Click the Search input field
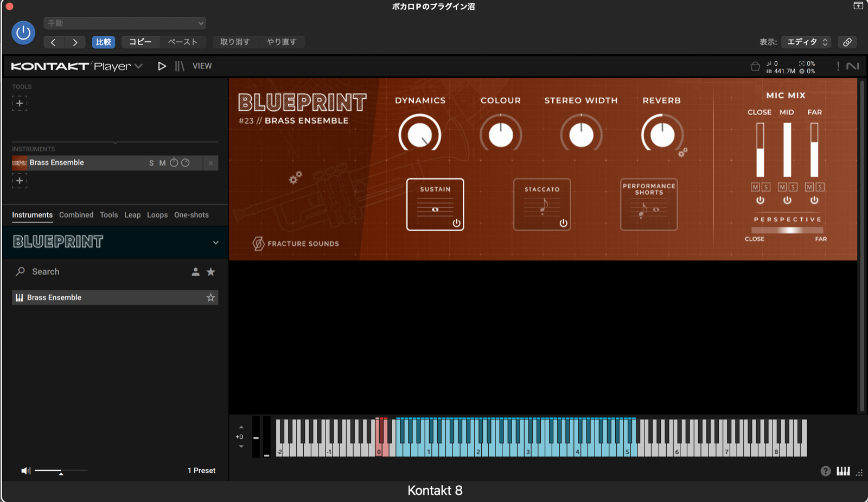 pos(100,271)
